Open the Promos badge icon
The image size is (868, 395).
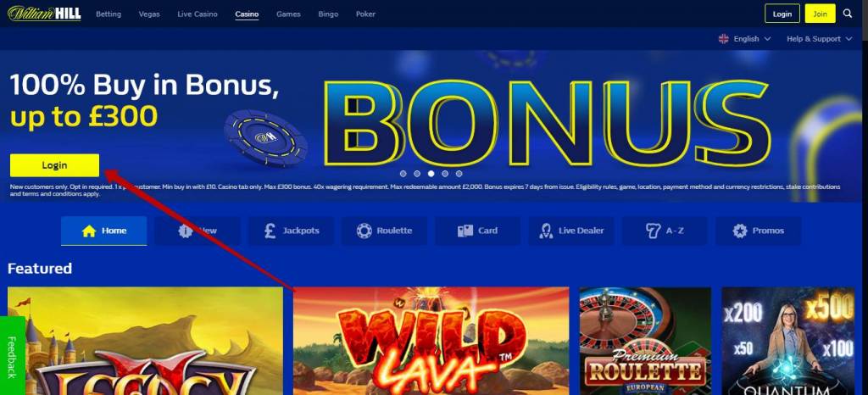pyautogui.click(x=739, y=231)
